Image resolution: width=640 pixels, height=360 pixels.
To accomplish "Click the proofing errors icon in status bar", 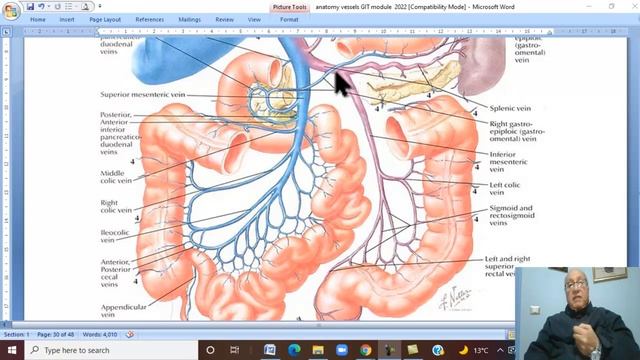I will coord(130,334).
